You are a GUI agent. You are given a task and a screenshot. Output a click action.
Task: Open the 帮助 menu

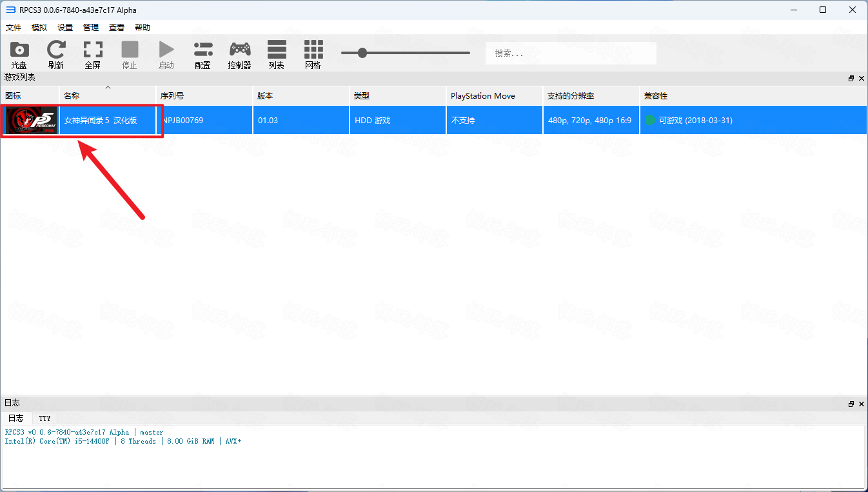click(143, 27)
